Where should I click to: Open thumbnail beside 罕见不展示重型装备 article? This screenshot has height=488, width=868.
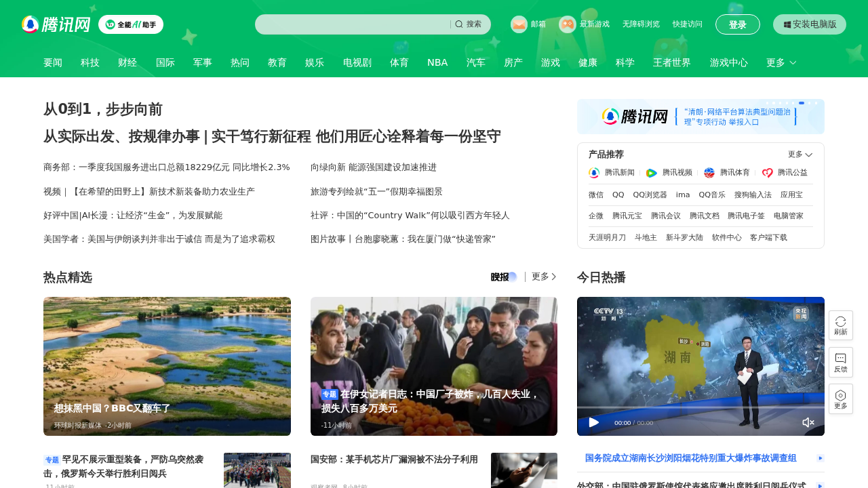click(x=257, y=470)
